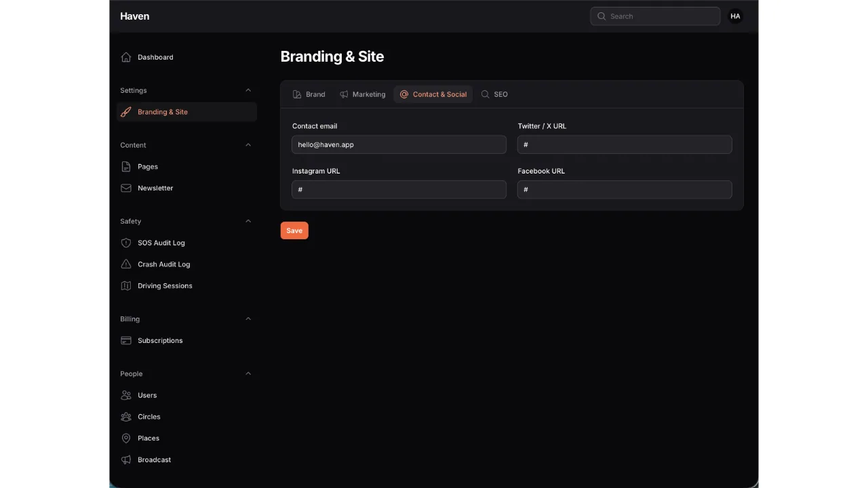Click the magnifier icon in Search
The image size is (868, 488).
click(x=601, y=16)
